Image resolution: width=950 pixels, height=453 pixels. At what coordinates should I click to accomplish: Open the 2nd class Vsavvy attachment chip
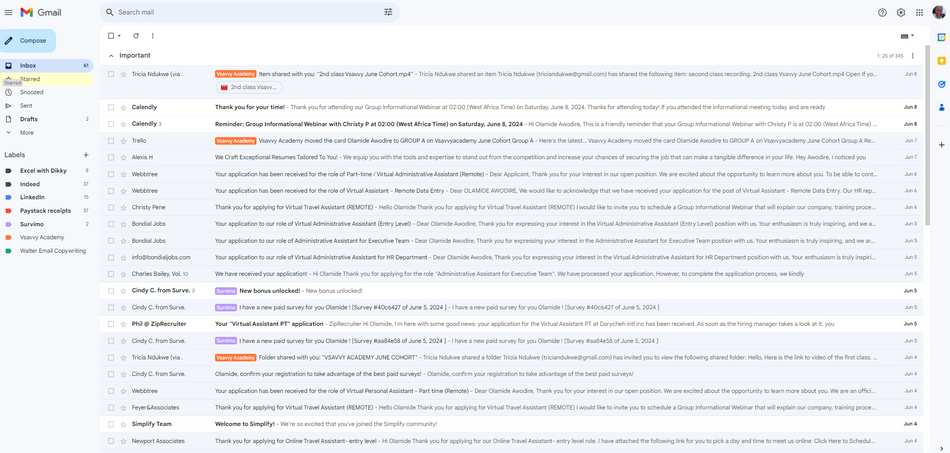click(249, 87)
